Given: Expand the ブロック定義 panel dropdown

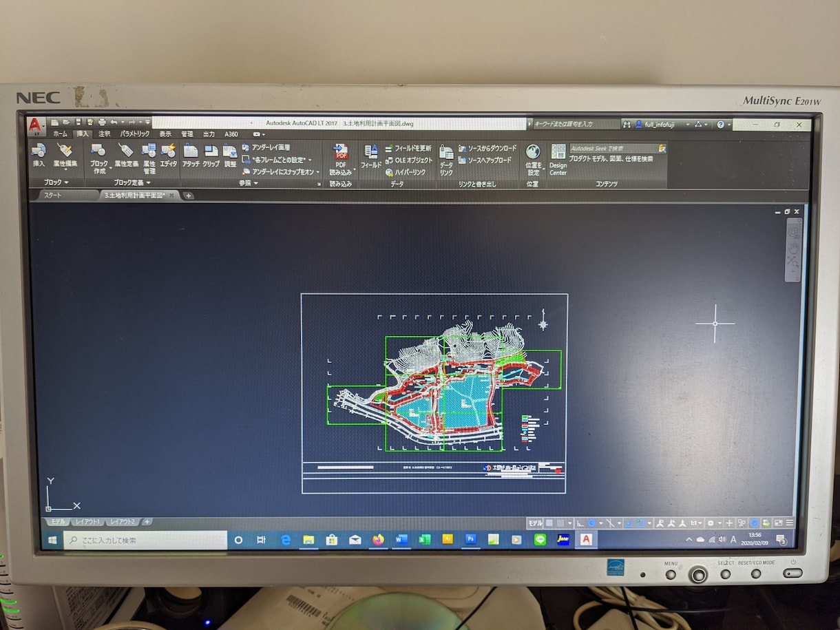Looking at the screenshot, I should point(133,182).
